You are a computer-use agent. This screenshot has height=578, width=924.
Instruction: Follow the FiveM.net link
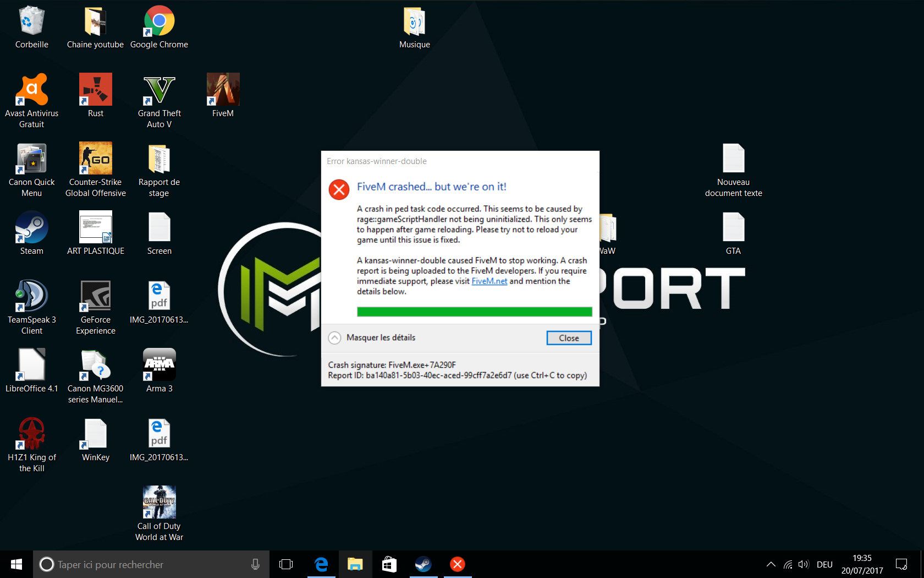click(489, 281)
